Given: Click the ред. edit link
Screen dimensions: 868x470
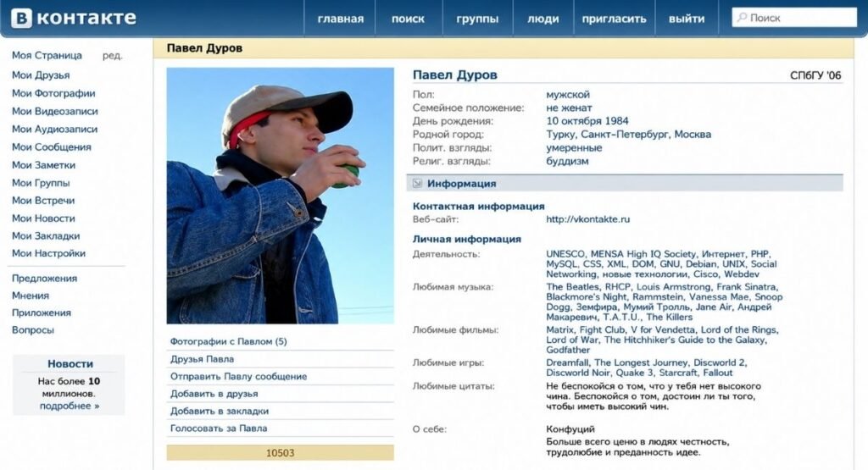Looking at the screenshot, I should coord(113,56).
